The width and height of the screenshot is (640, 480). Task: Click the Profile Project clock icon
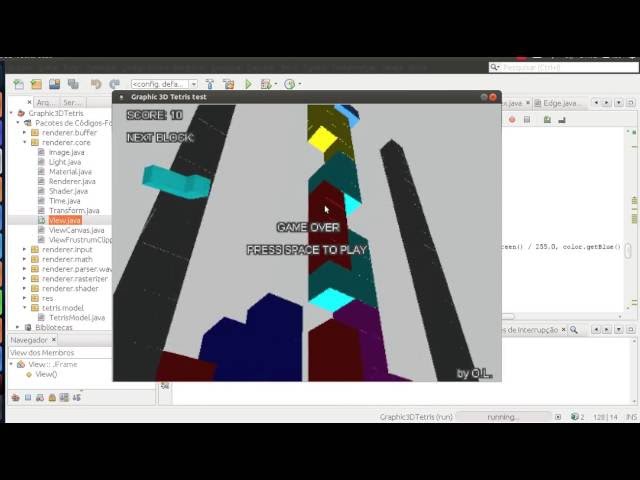289,84
